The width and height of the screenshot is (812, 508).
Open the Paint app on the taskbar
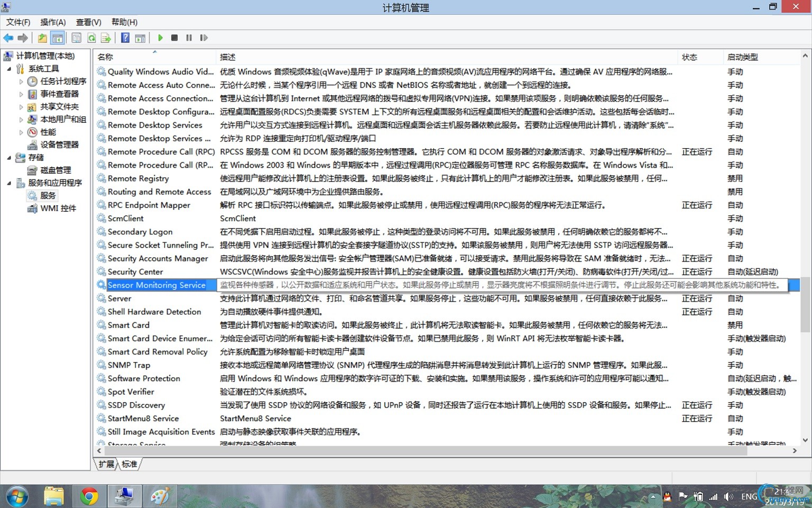(160, 496)
